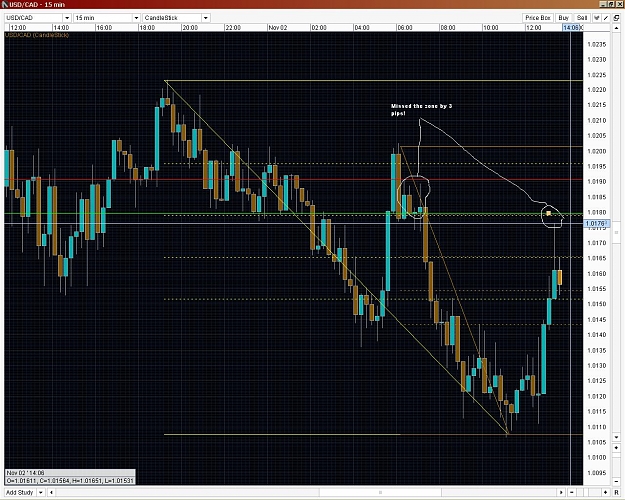Click the zoom out minus button

click(x=572, y=492)
